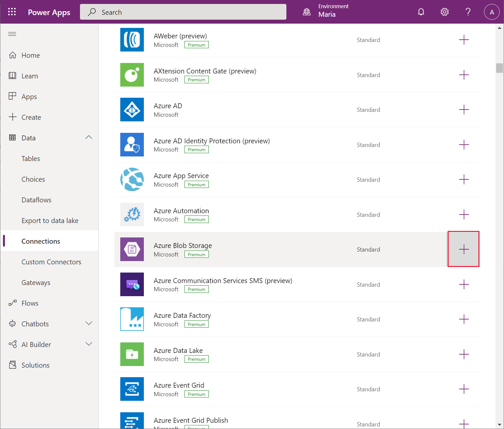The height and width of the screenshot is (429, 504).
Task: Add AXtension Content Gate connection plus icon
Action: [x=464, y=75]
